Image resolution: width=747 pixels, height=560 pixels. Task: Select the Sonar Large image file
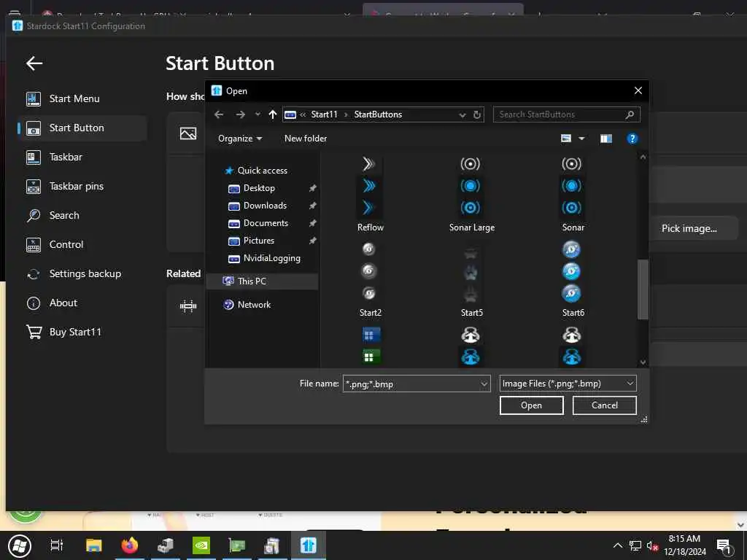point(472,193)
